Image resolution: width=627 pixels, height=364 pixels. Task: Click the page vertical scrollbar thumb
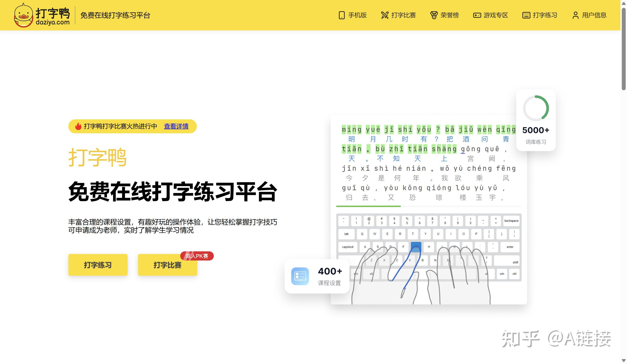click(x=624, y=49)
